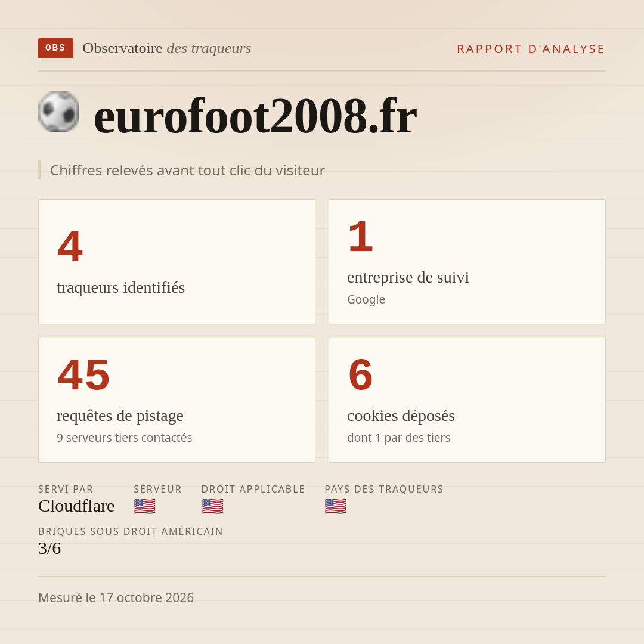Click the cookies déposés label

click(401, 416)
